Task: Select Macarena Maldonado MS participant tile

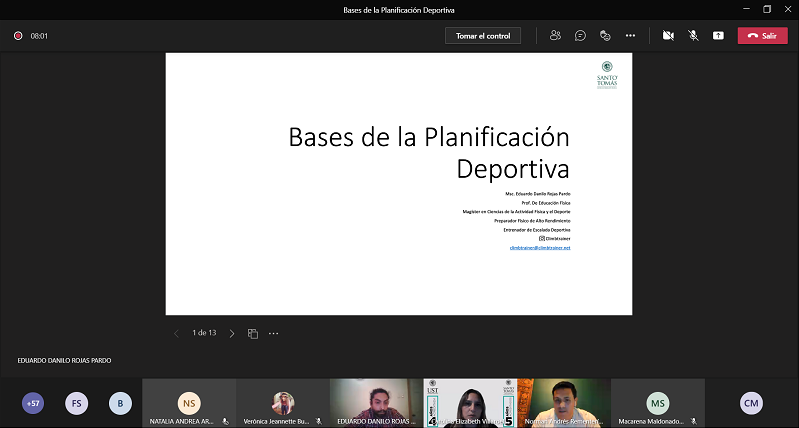Action: [658, 403]
